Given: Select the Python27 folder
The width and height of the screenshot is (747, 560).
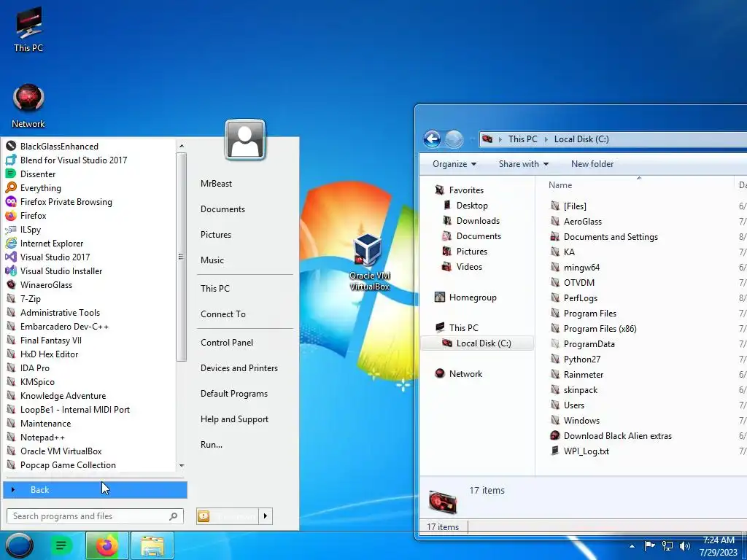Looking at the screenshot, I should pos(581,359).
